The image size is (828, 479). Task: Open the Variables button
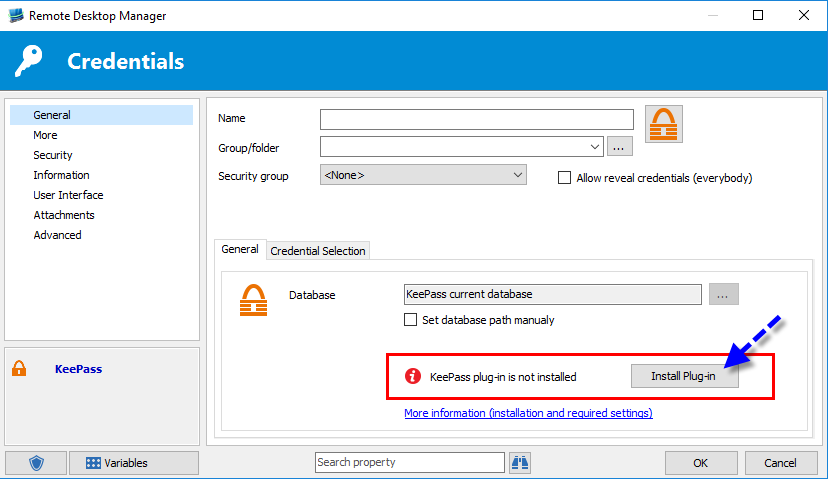pyautogui.click(x=134, y=463)
